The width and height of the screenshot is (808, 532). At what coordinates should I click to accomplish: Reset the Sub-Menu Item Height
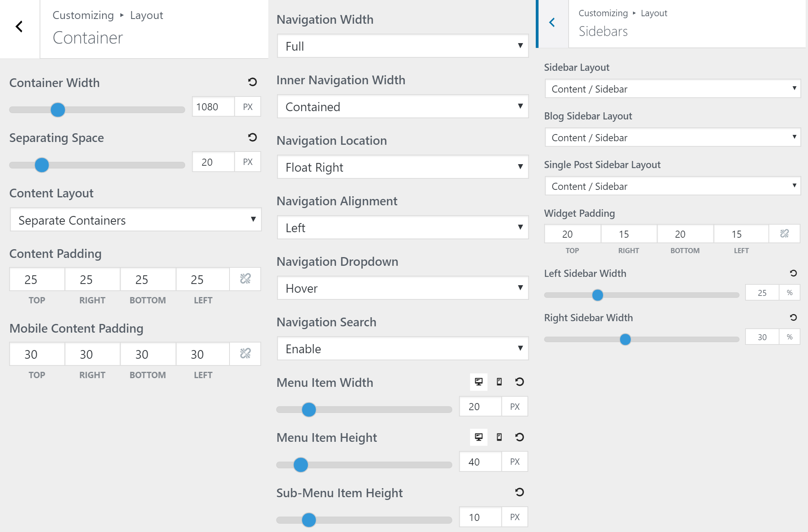pos(520,492)
